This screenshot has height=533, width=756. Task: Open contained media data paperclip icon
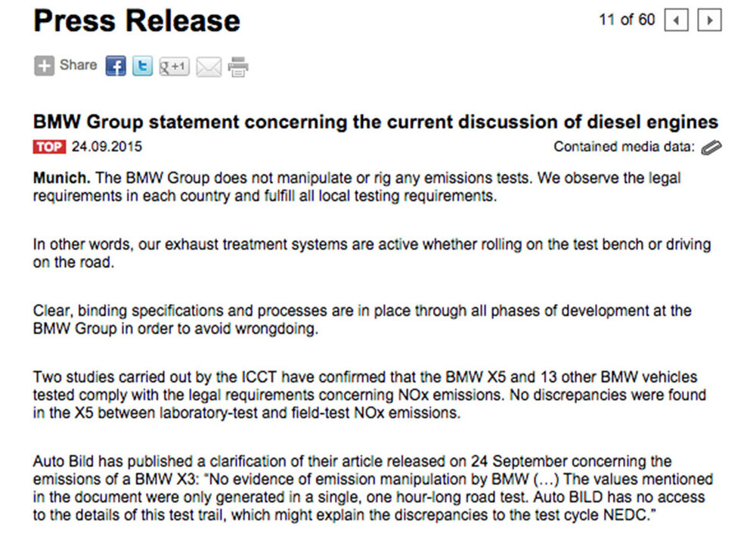[711, 147]
